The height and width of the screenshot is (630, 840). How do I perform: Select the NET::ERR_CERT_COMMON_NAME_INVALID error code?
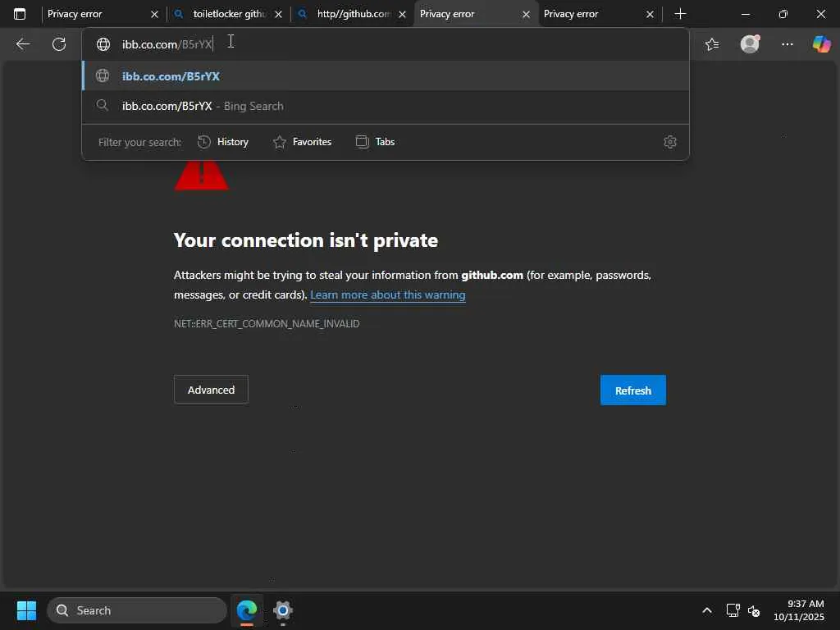(x=267, y=323)
